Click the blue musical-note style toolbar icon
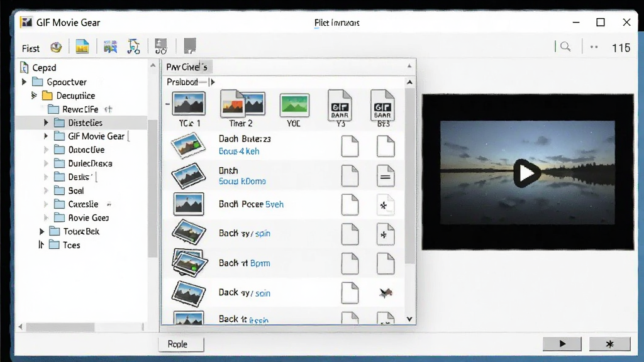This screenshot has height=362, width=644. (133, 47)
